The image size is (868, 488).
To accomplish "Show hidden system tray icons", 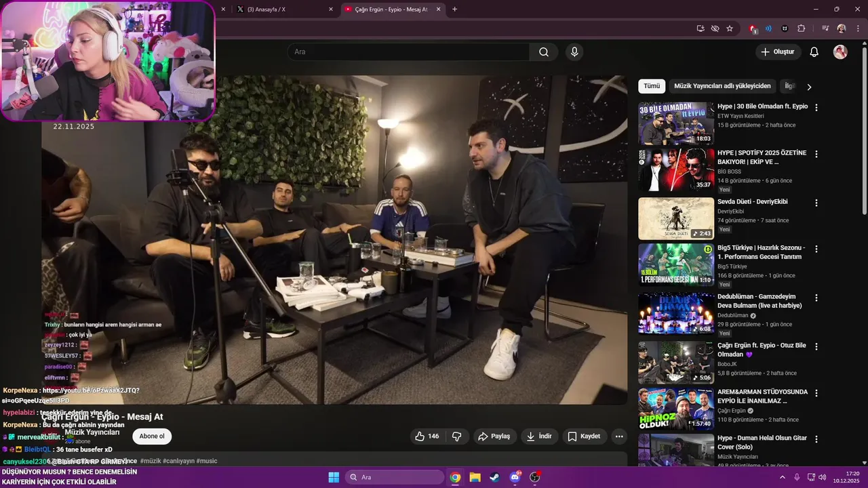I will tap(782, 477).
